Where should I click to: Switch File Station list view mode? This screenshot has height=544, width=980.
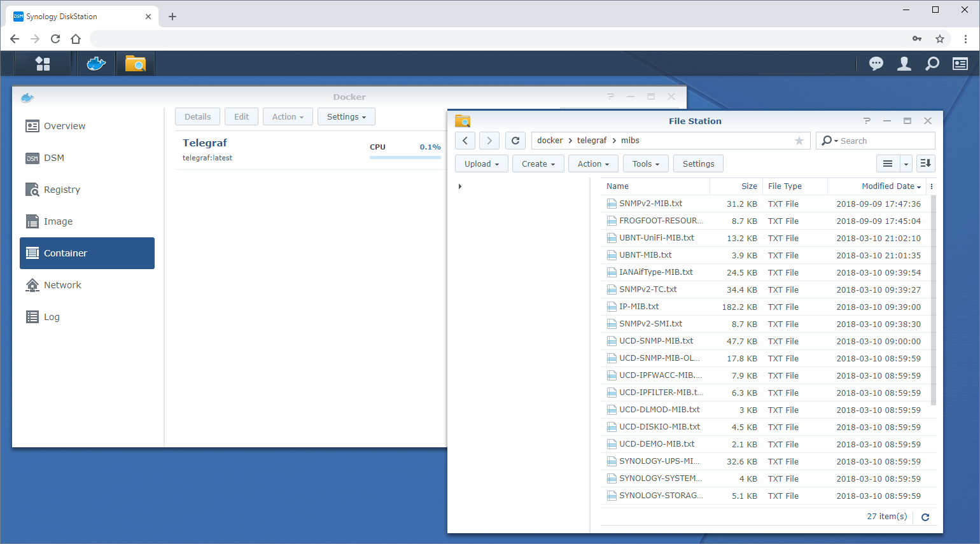coord(888,164)
